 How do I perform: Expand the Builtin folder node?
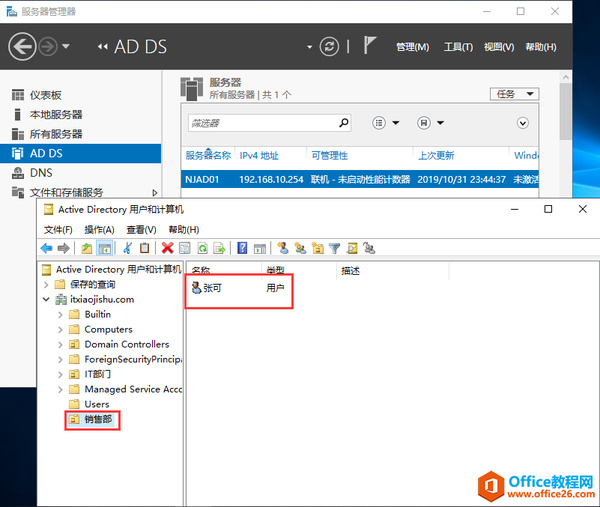coord(60,315)
